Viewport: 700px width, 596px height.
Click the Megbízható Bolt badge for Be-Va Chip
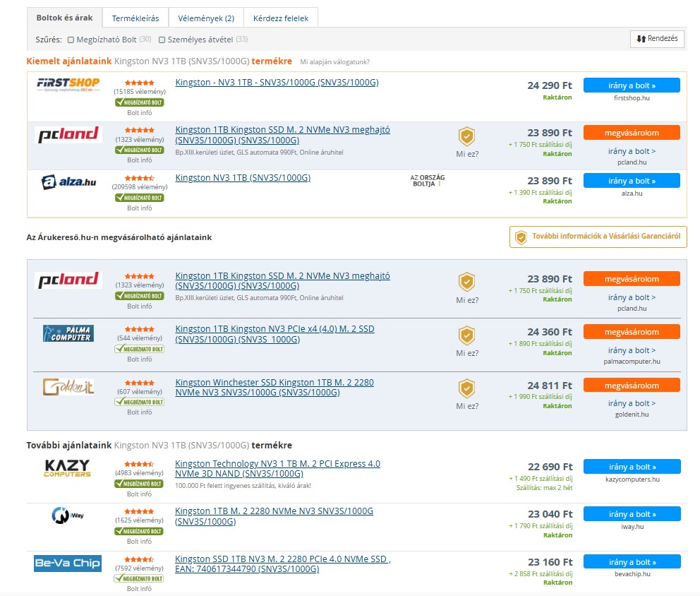point(139,578)
